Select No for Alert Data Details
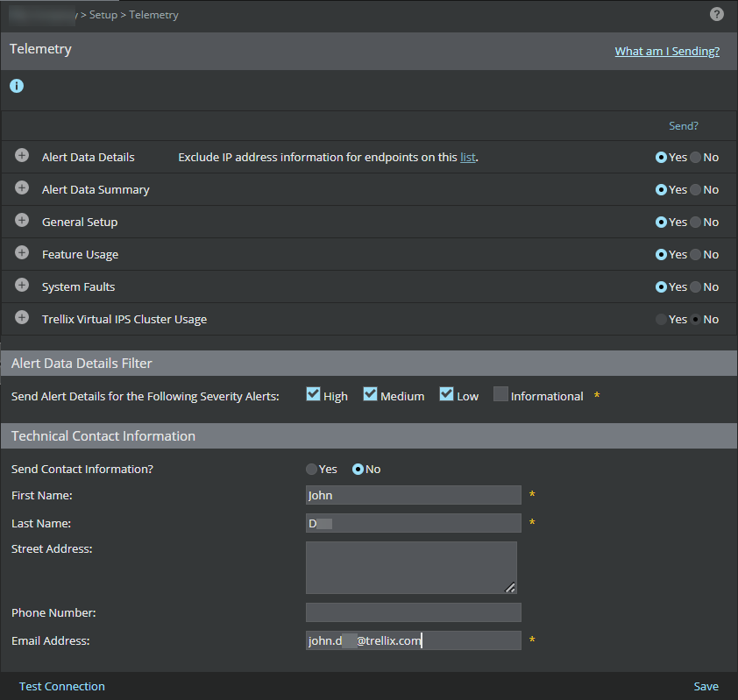Viewport: 738px width, 700px height. [695, 157]
